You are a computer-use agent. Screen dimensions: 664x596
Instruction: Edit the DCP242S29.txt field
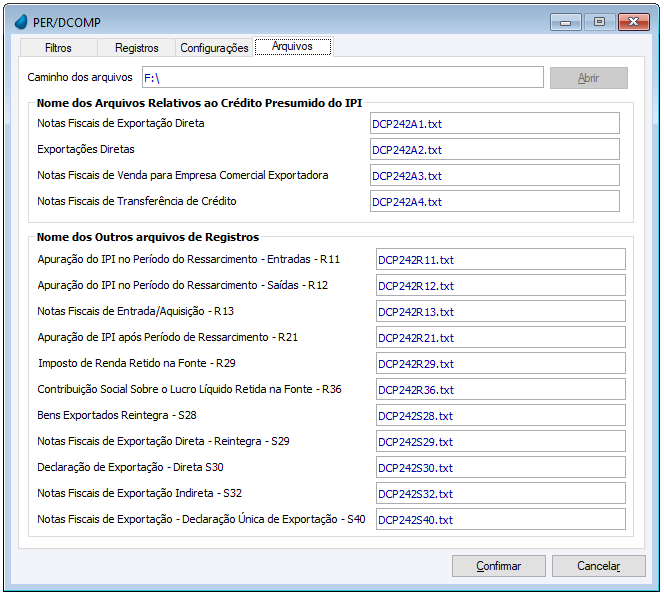click(x=501, y=441)
